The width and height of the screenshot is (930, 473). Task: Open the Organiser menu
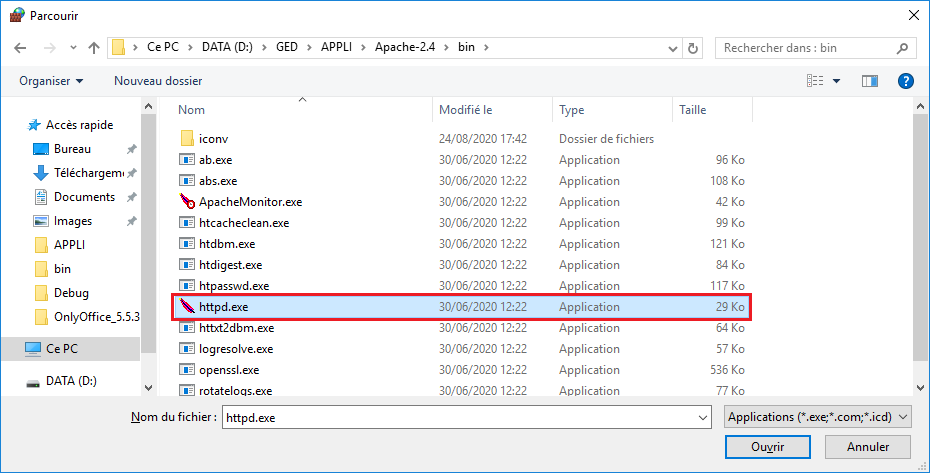pyautogui.click(x=51, y=81)
